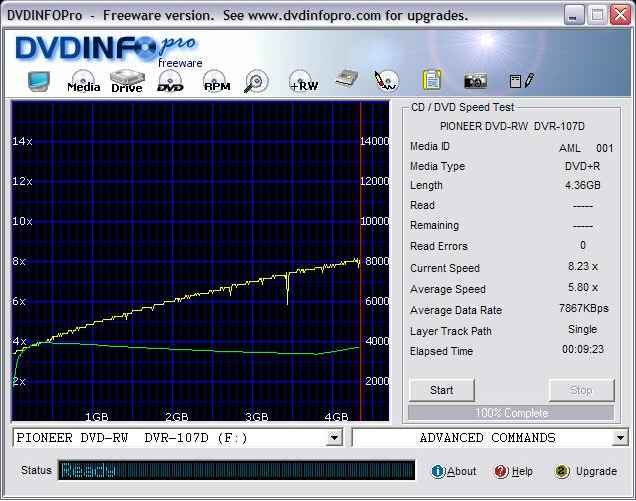Minimize the DVDINFOPro window
The width and height of the screenshot is (636, 501).
[573, 15]
